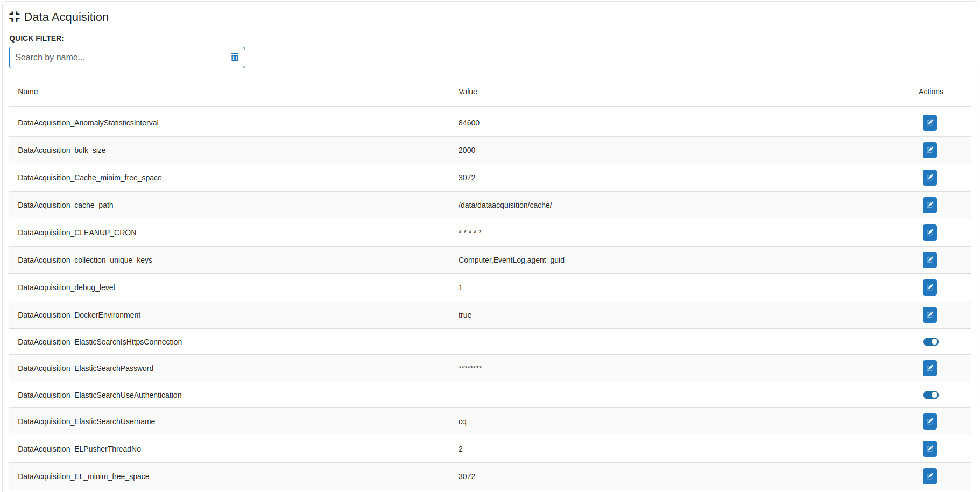The height and width of the screenshot is (492, 980).
Task: Edit DataAcquisition_DockerEnvironment value
Action: pos(929,315)
